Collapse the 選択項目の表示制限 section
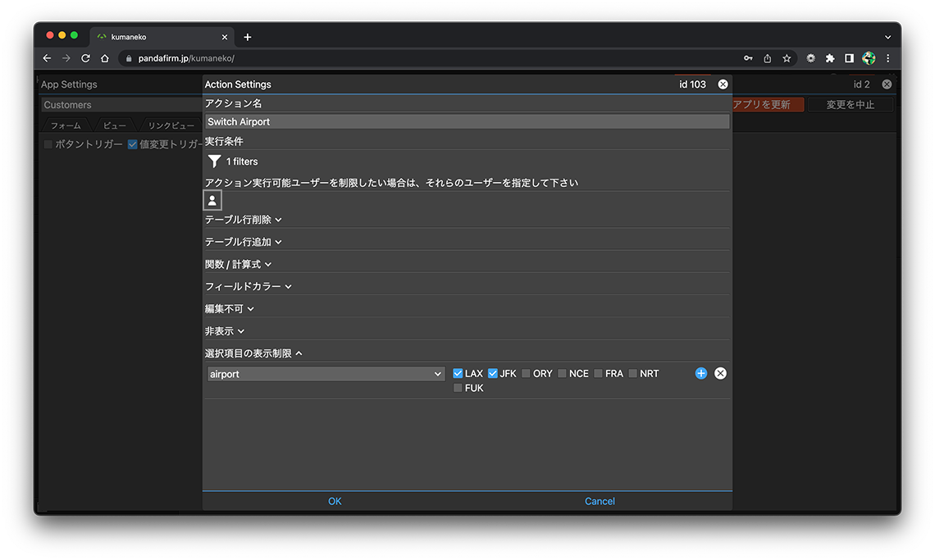The height and width of the screenshot is (560, 935). point(253,353)
